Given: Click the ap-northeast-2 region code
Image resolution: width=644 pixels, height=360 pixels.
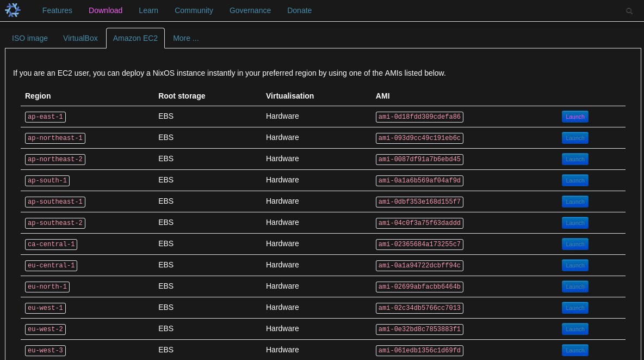Looking at the screenshot, I should 55,159.
